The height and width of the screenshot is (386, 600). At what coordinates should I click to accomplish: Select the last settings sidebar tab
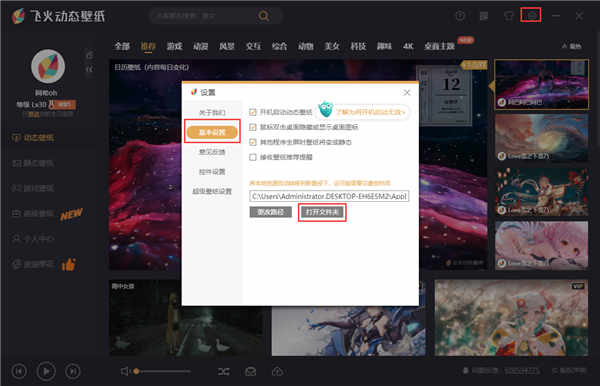[x=212, y=191]
